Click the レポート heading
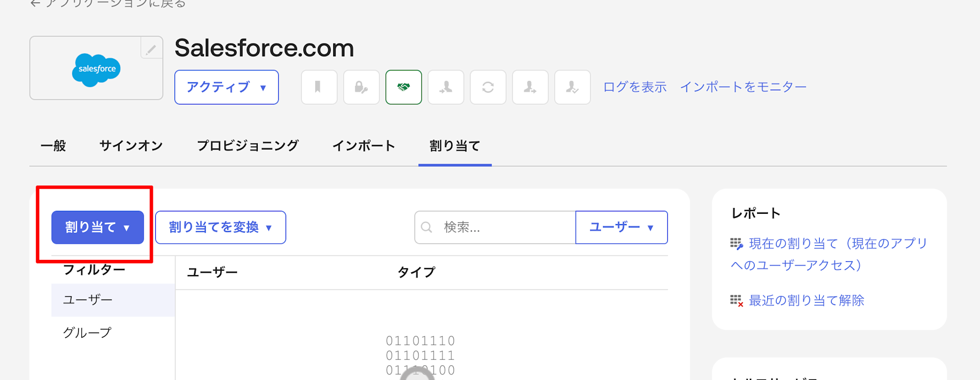The width and height of the screenshot is (980, 380). [x=756, y=213]
